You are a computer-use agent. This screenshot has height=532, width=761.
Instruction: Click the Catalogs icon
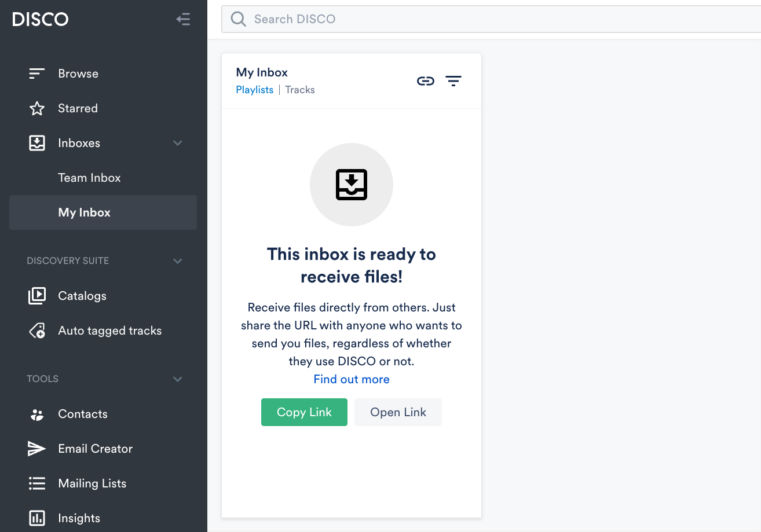click(37, 296)
